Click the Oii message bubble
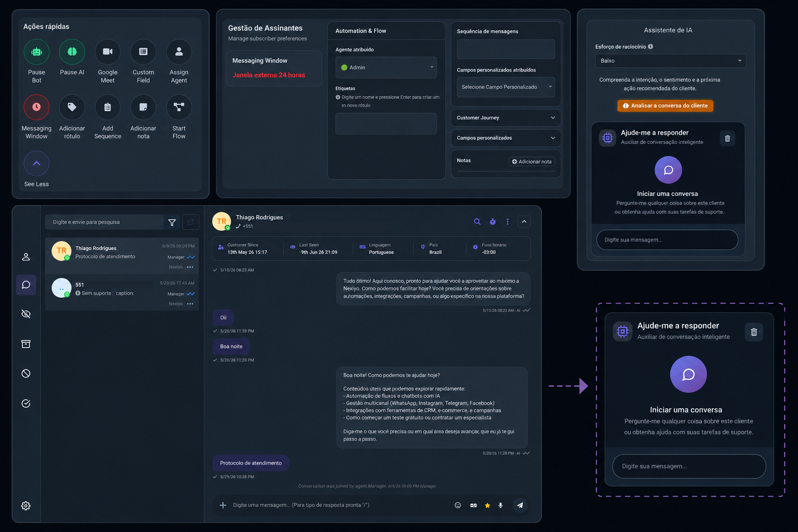798x532 pixels. pyautogui.click(x=223, y=317)
